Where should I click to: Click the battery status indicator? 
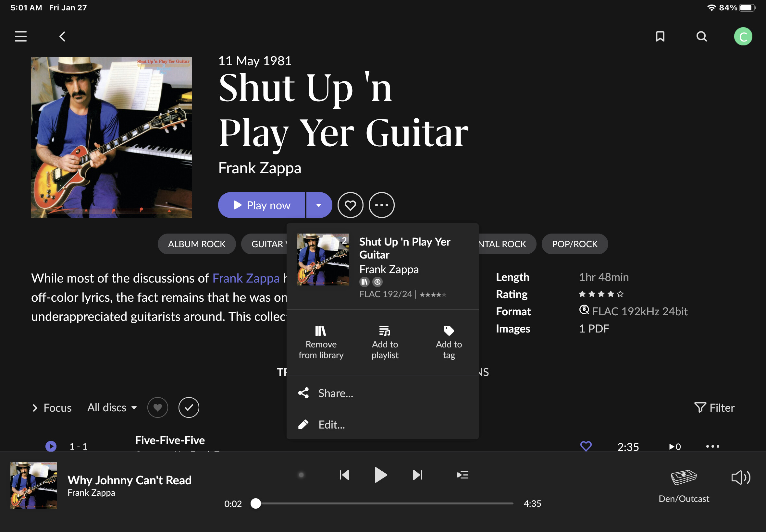pyautogui.click(x=747, y=8)
